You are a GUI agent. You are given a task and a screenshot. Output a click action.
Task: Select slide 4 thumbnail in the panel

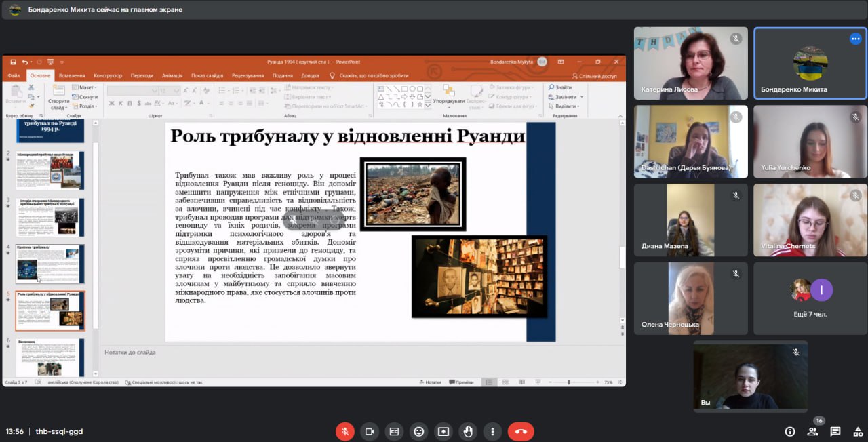tap(50, 264)
